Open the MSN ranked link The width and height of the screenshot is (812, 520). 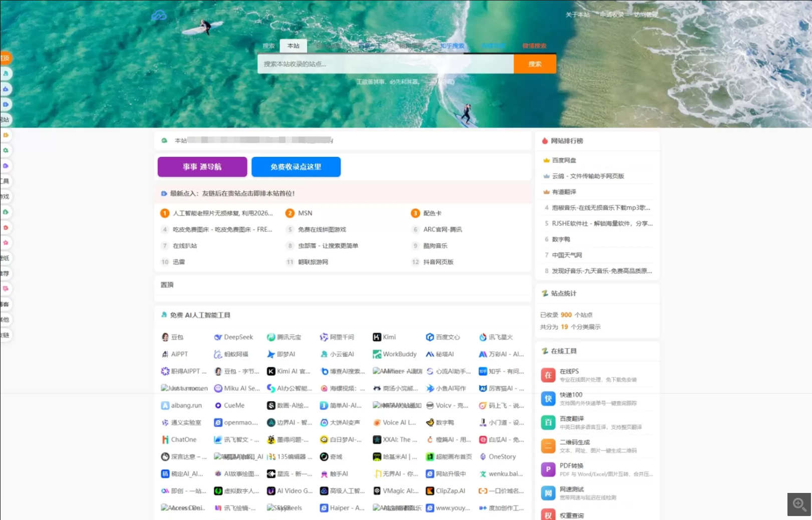[305, 213]
